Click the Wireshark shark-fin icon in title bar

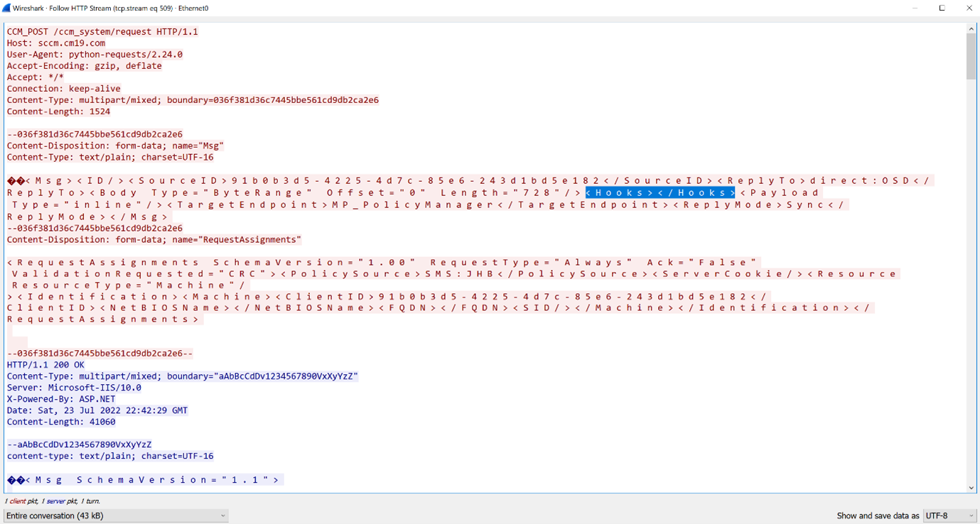coord(6,8)
